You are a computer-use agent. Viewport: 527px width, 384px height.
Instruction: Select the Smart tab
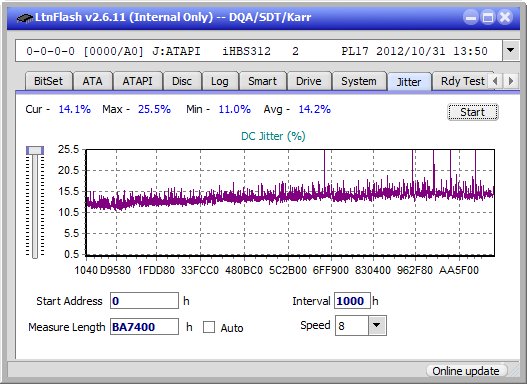262,81
